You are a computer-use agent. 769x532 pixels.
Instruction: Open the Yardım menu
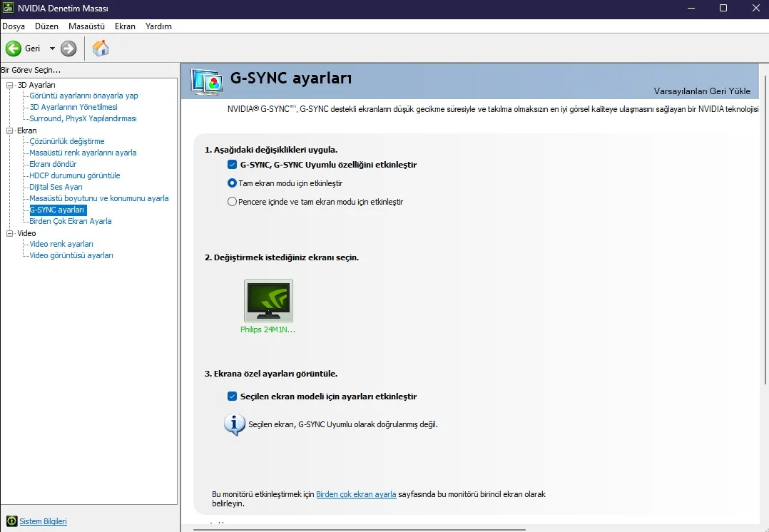pyautogui.click(x=158, y=26)
